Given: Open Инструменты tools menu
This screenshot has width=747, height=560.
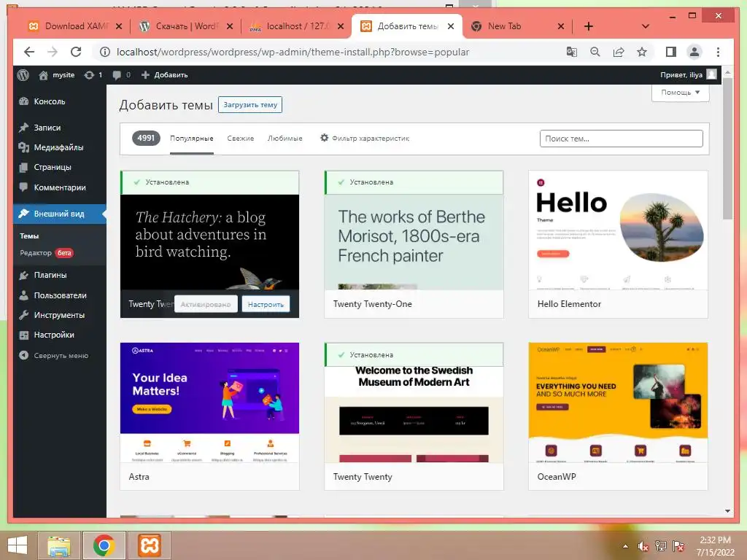Looking at the screenshot, I should [60, 315].
